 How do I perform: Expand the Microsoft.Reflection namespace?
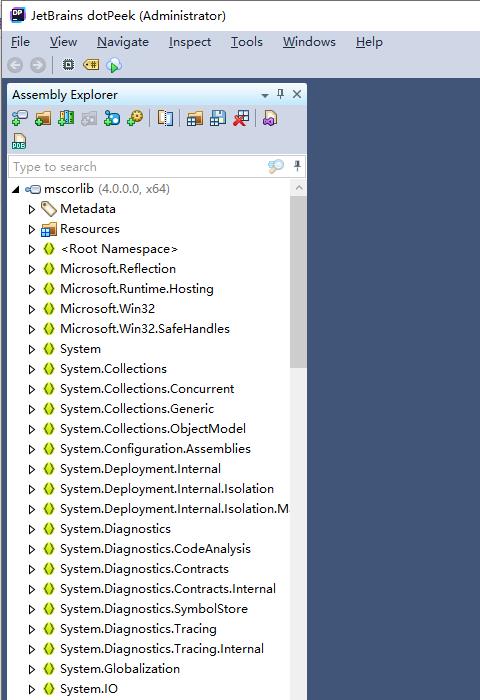tap(31, 269)
